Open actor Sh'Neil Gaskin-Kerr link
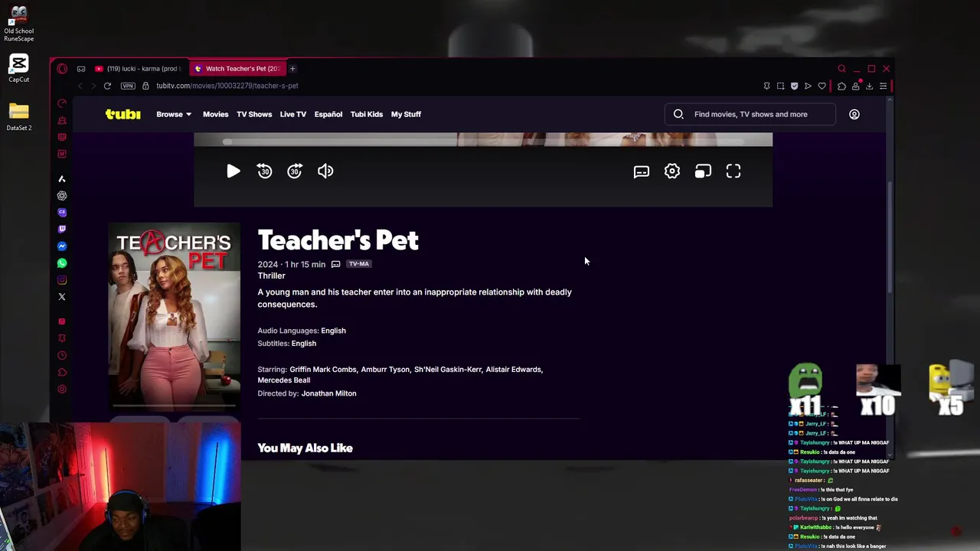 click(448, 369)
